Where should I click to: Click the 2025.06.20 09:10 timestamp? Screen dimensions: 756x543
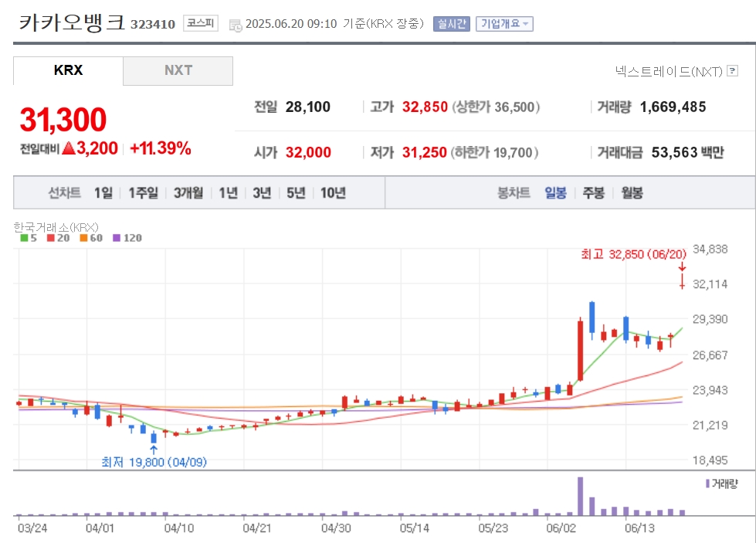(x=291, y=24)
